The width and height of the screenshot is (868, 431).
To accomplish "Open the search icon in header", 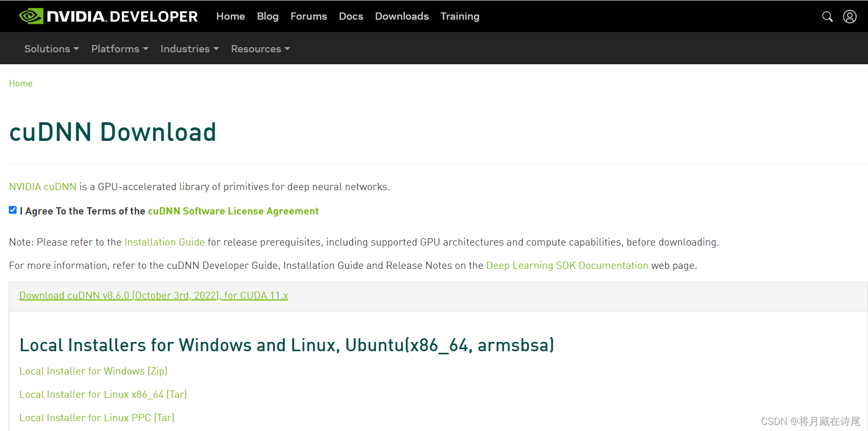I will [x=828, y=17].
